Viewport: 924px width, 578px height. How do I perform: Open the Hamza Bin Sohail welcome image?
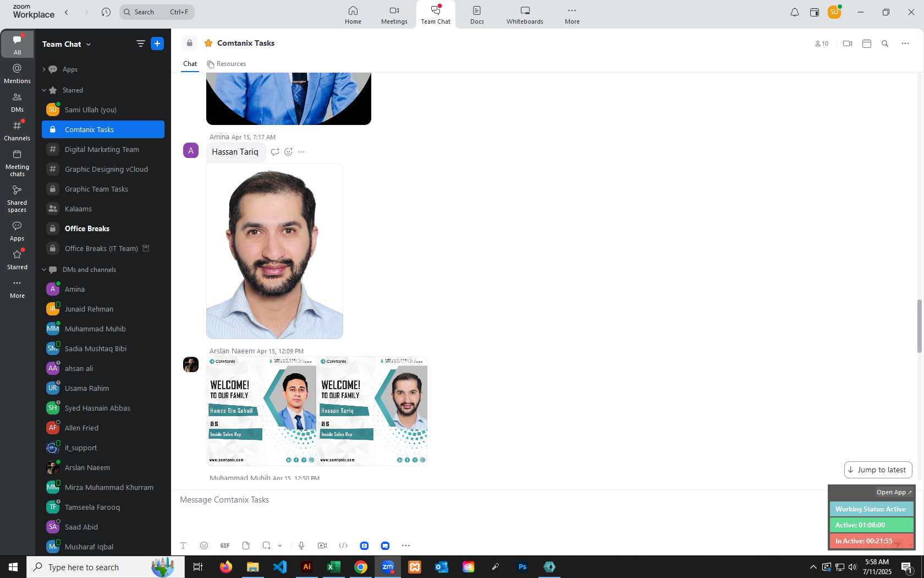261,411
